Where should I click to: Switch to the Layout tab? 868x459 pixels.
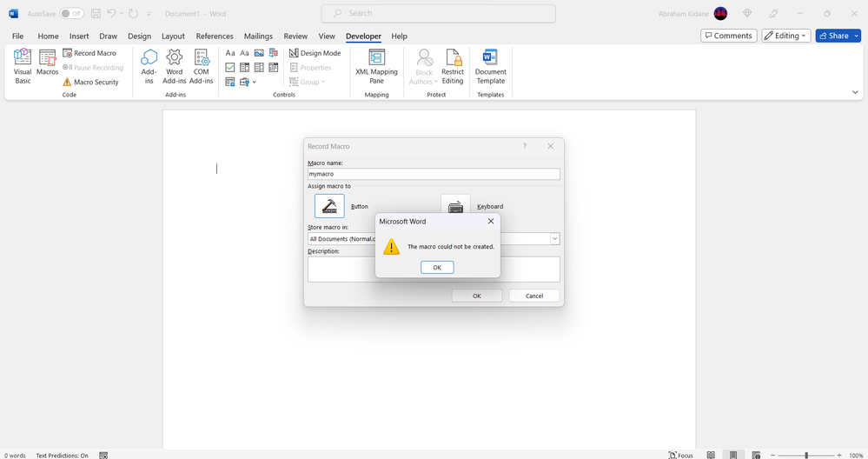173,36
